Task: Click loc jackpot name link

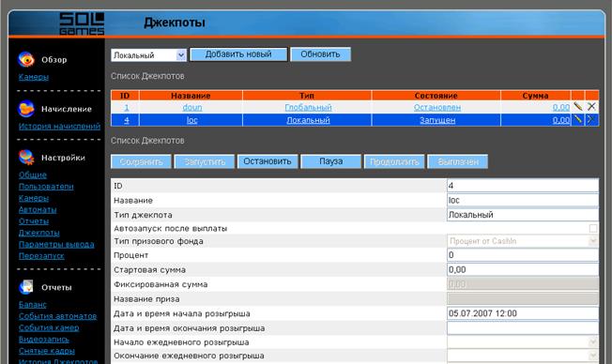Action: (192, 120)
